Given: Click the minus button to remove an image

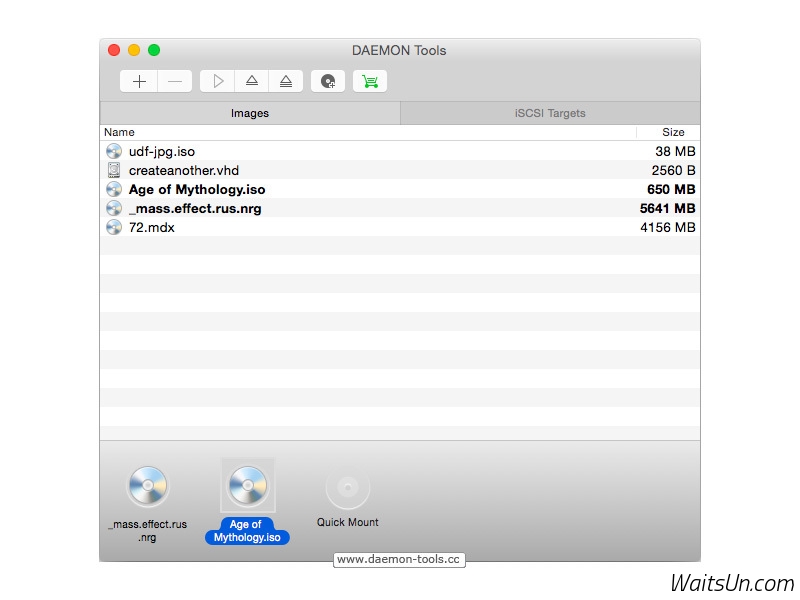Looking at the screenshot, I should 175,81.
